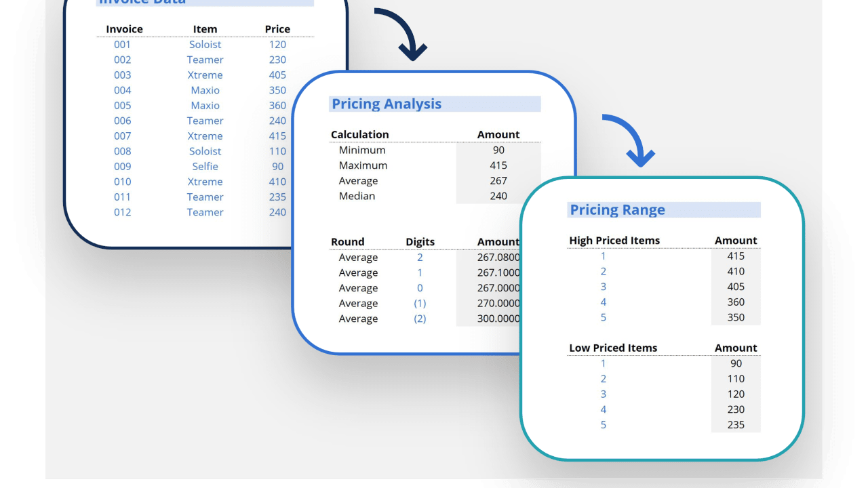Click the Digits column header
868x488 pixels.
tap(420, 241)
